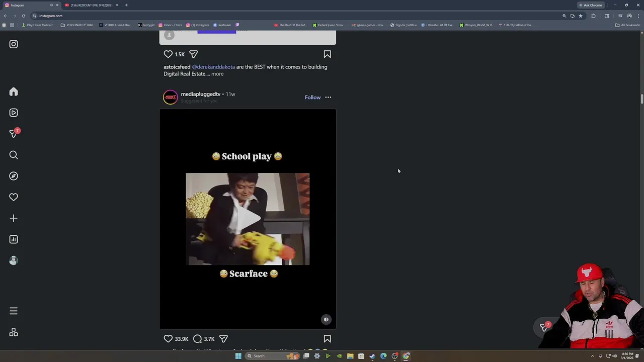The image size is (644, 362).
Task: Open the 'Also from Meta' apps icon
Action: coord(14,332)
